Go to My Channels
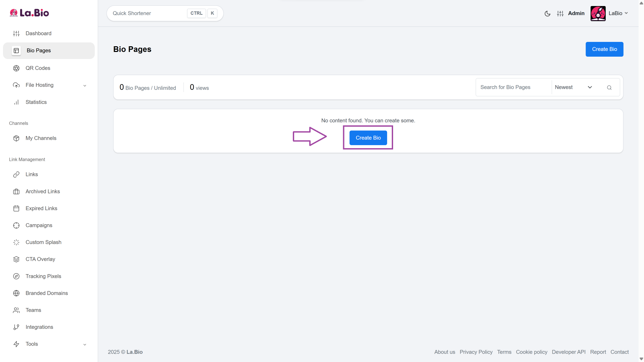Screen dimensions: 644x362 [x=41, y=138]
